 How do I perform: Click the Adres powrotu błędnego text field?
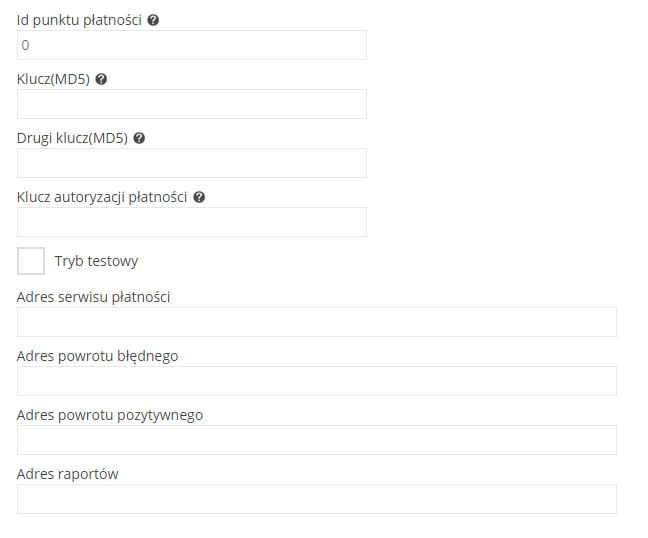pos(317,381)
